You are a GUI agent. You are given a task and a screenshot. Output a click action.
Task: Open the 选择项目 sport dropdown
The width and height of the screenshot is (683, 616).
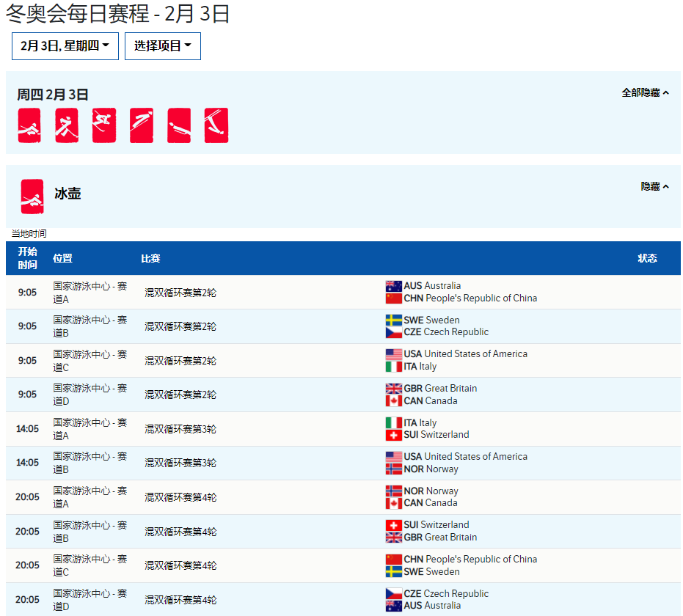[x=163, y=46]
